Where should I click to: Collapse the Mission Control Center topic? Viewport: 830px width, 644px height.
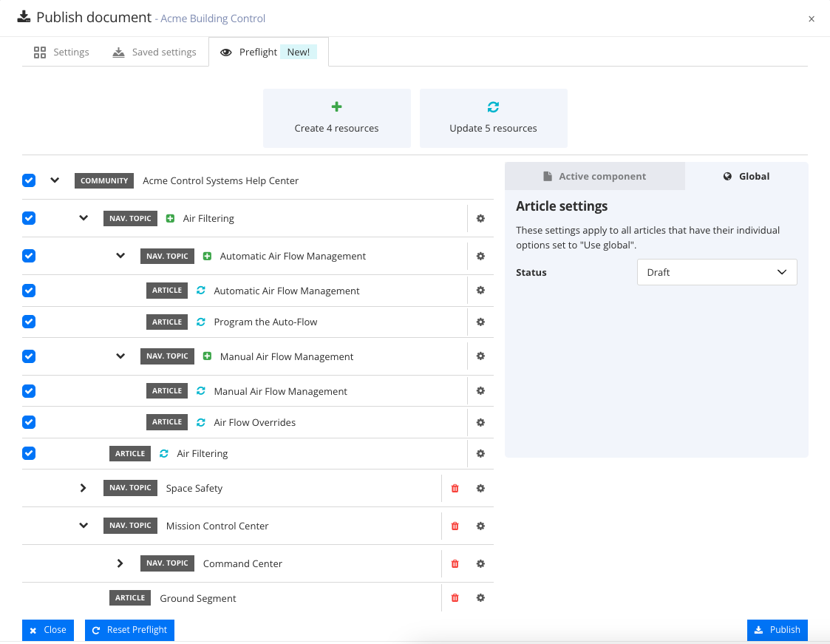click(84, 526)
